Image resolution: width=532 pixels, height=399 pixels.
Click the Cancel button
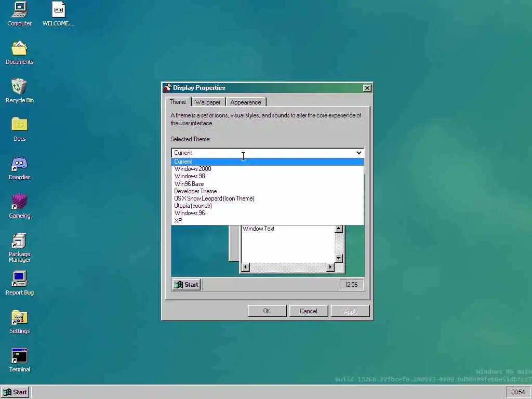[x=309, y=311]
